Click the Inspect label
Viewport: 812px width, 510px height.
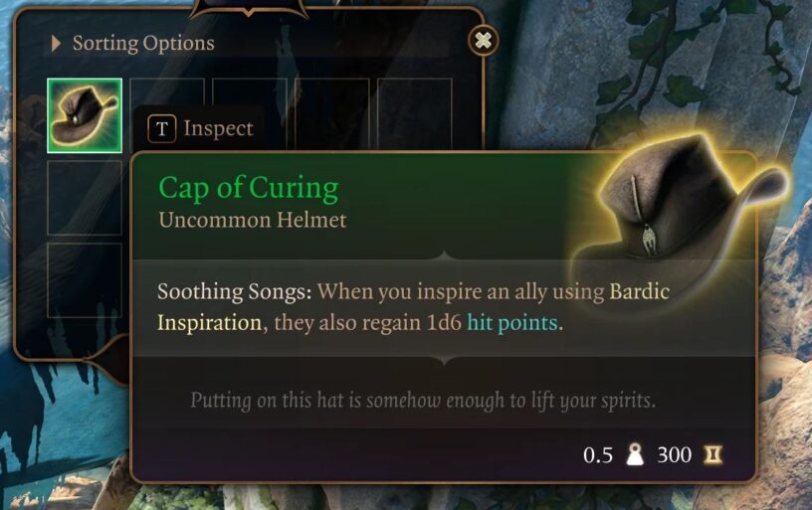(x=219, y=129)
